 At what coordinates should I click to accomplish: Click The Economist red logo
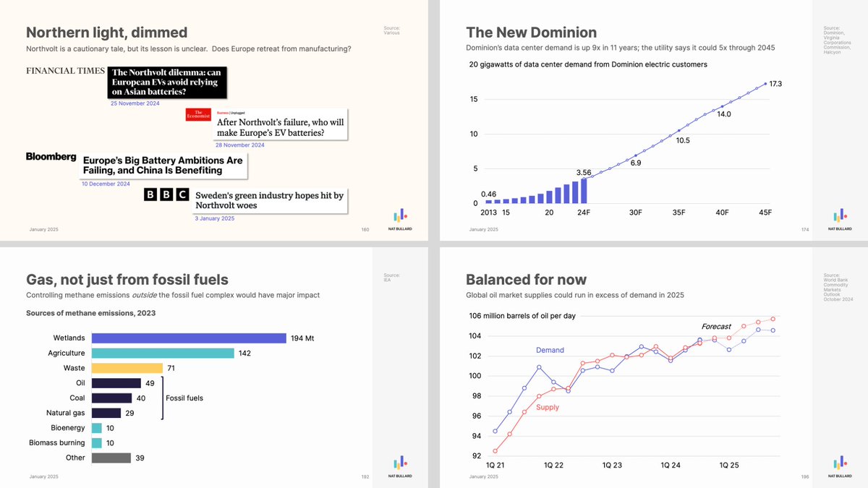[x=198, y=114]
